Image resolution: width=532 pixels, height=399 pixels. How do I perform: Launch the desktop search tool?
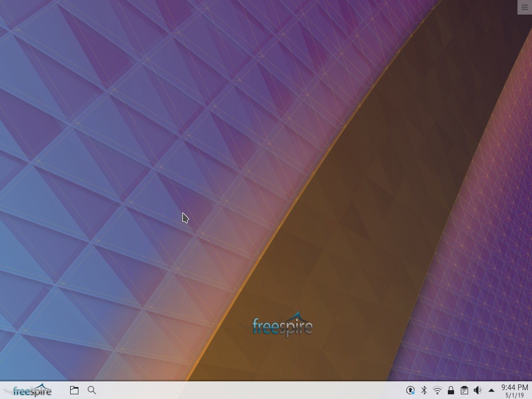tap(92, 390)
